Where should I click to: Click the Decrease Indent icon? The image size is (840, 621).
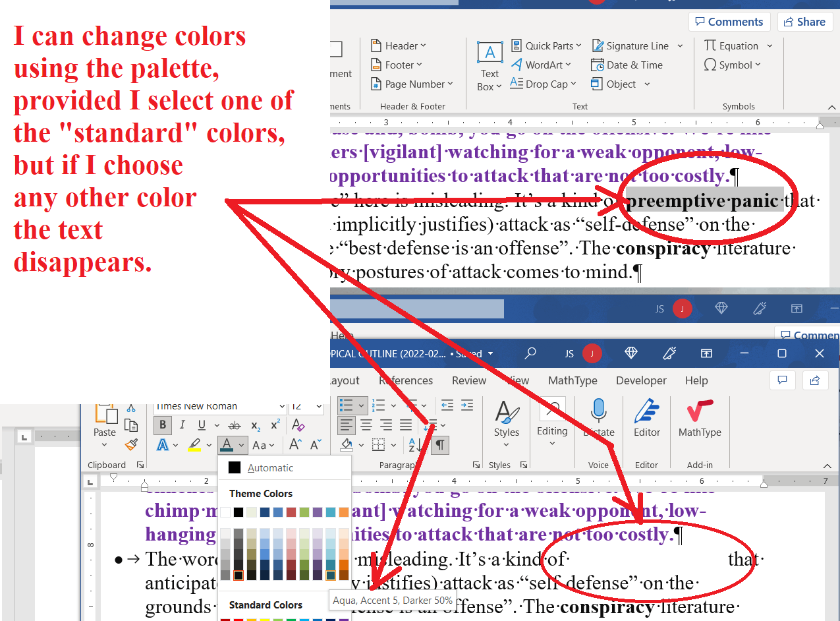click(447, 405)
